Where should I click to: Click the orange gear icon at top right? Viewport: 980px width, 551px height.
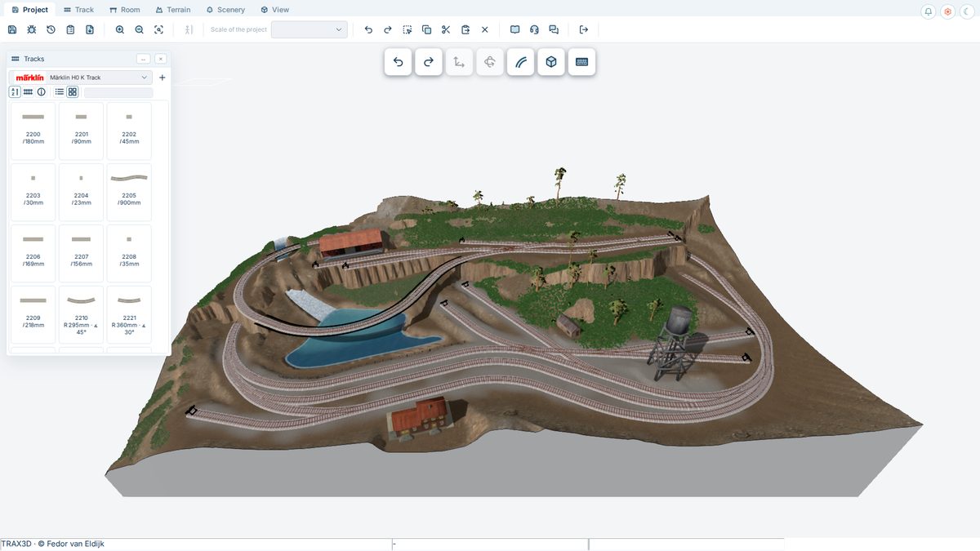click(947, 11)
